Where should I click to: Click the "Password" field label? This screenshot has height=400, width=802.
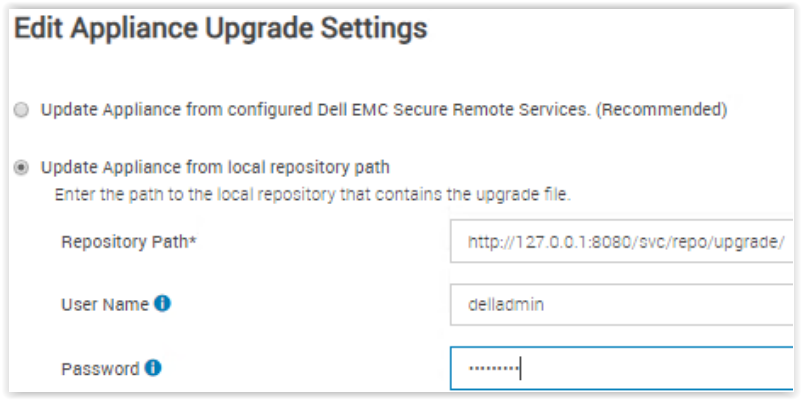[x=100, y=368]
